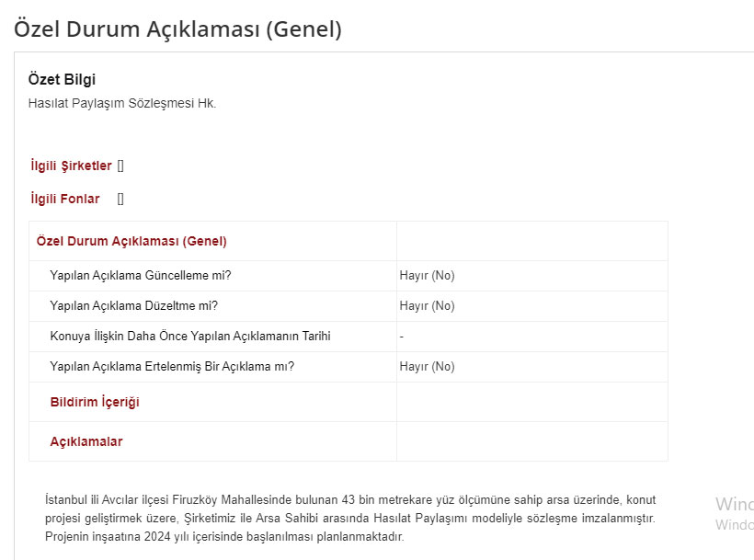Open the İlgili Fonlar label

pos(65,199)
